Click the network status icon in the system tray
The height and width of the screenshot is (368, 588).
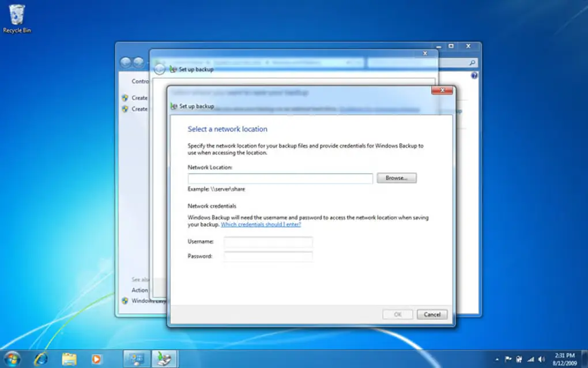click(530, 359)
